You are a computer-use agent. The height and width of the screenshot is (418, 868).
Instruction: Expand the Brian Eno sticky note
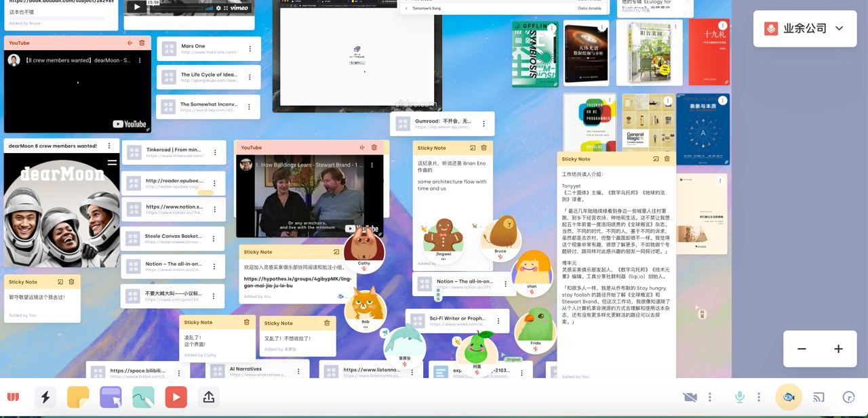pos(473,148)
